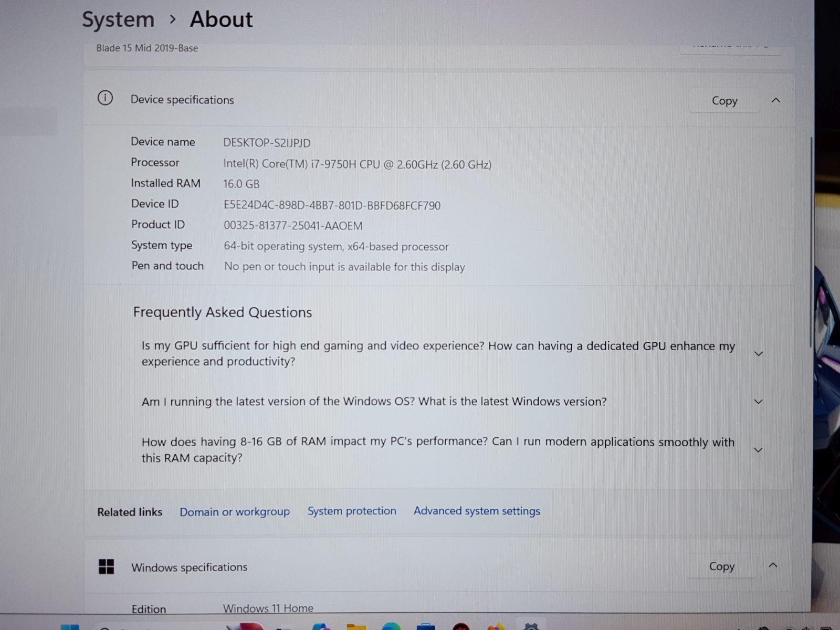Click the Device ID label

[x=155, y=204]
